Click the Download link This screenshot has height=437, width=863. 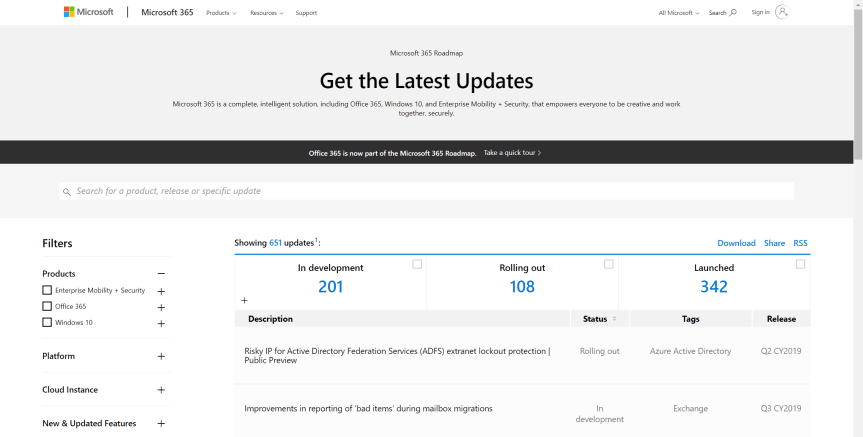[736, 243]
